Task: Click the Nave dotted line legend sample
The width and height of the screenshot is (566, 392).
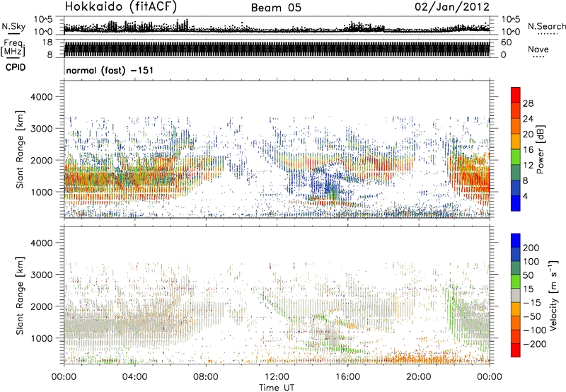Action: (x=538, y=57)
